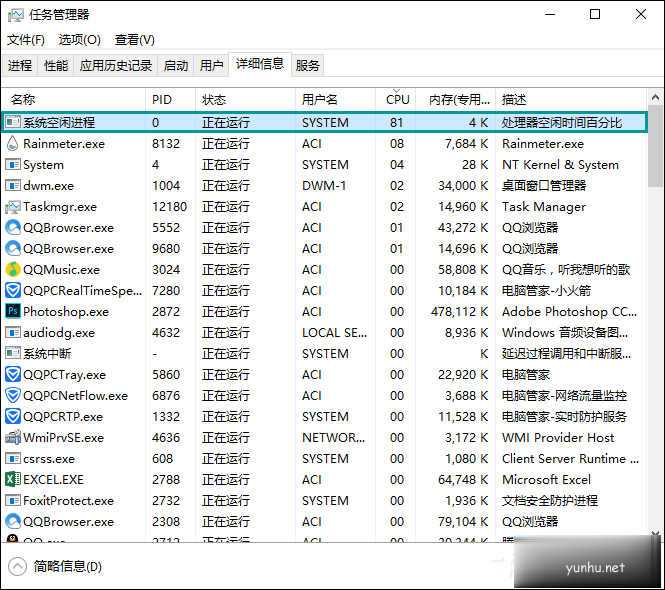Click the PID value 12180
The width and height of the screenshot is (665, 590).
169,207
